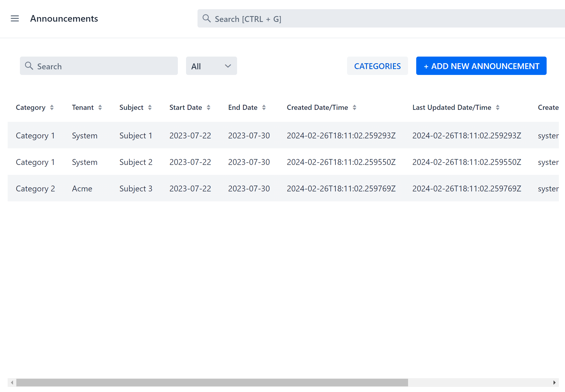Sort by Tenant column arrows

pyautogui.click(x=100, y=108)
